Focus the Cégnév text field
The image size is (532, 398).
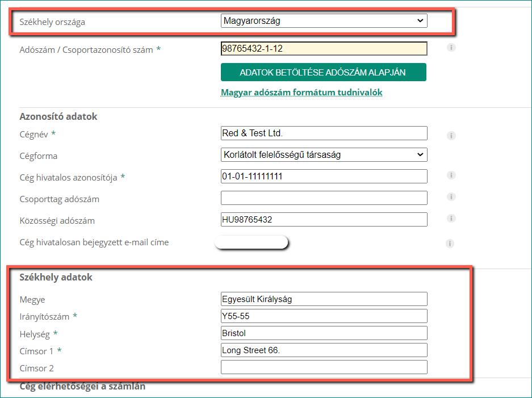pyautogui.click(x=324, y=133)
